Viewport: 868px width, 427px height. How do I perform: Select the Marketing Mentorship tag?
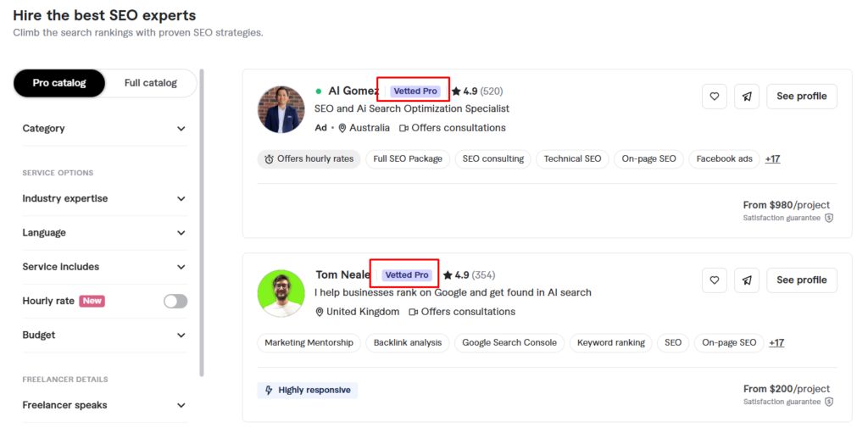pos(309,343)
